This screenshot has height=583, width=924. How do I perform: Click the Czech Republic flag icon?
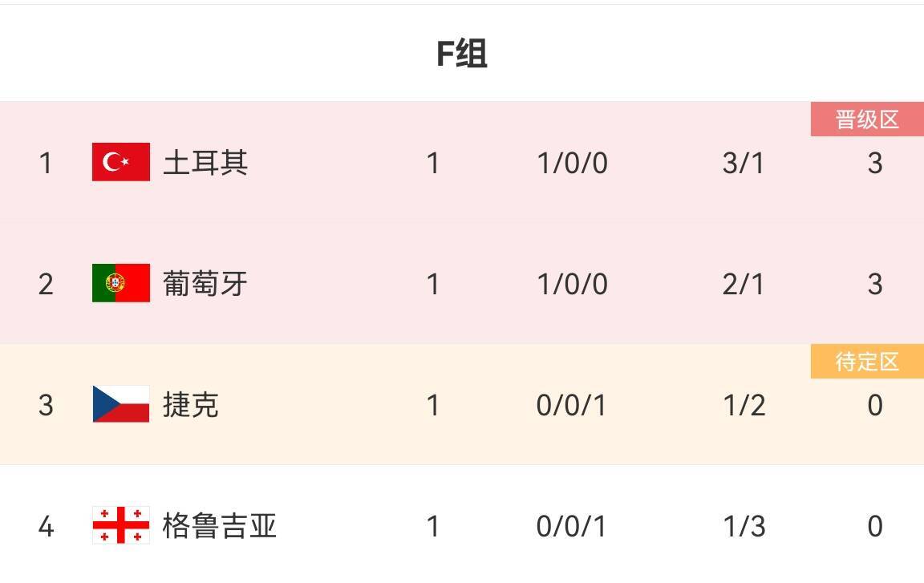pos(121,404)
